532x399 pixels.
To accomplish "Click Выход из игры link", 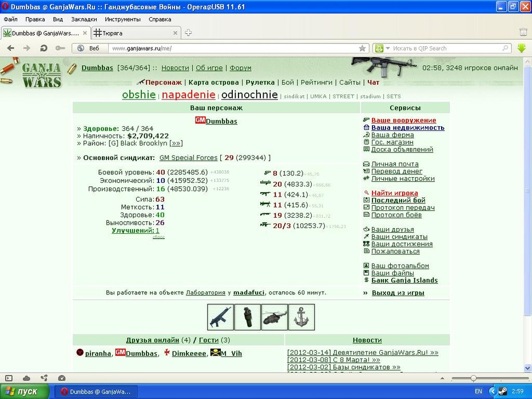I will 398,293.
